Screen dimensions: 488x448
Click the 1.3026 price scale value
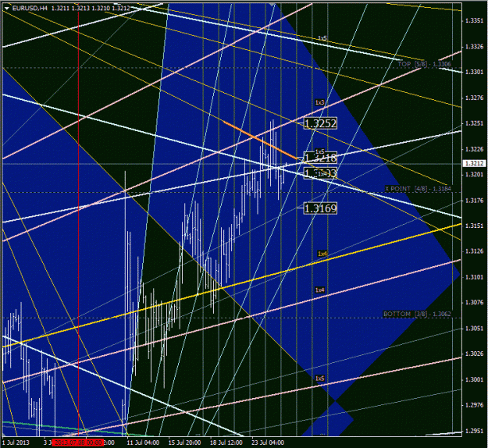pos(474,354)
